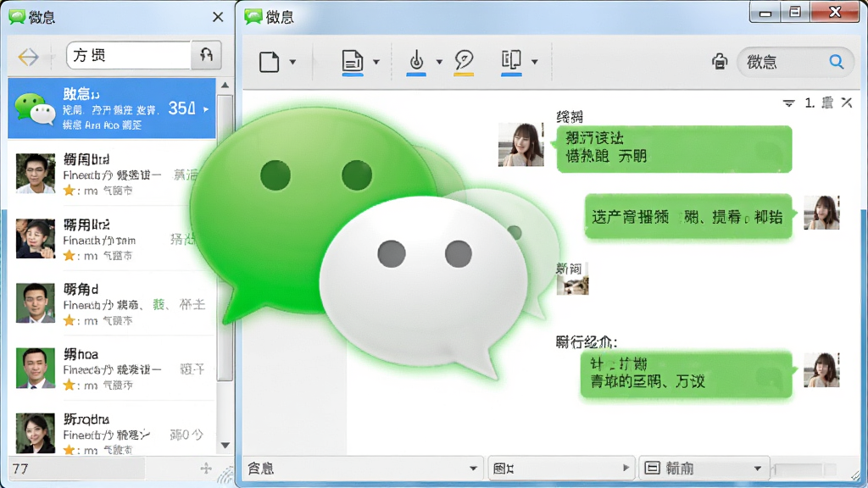Click the star in the third contact row
Screen dimensions: 868x488
click(x=70, y=320)
